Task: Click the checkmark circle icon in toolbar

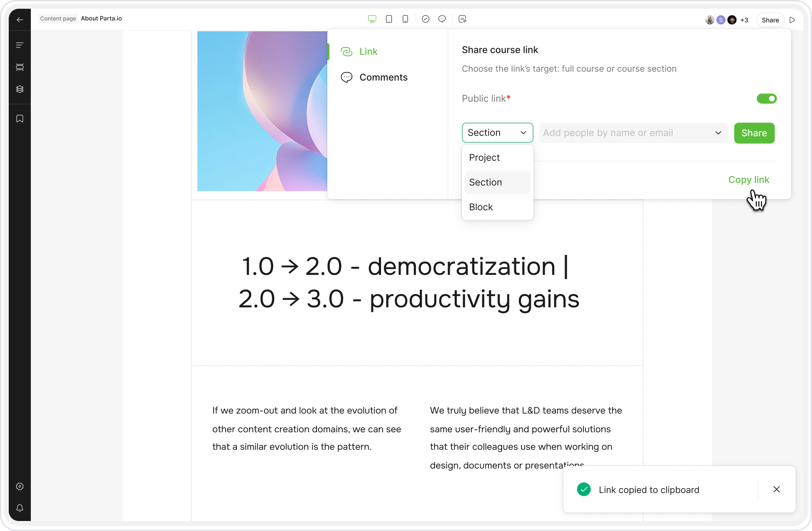Action: click(x=425, y=19)
